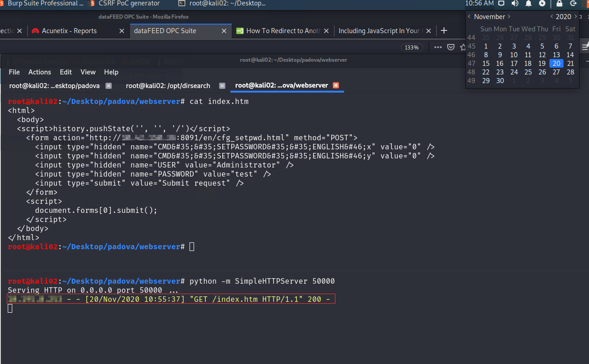The width and height of the screenshot is (589, 364).
Task: Select November 25 in the calendar
Action: [528, 72]
